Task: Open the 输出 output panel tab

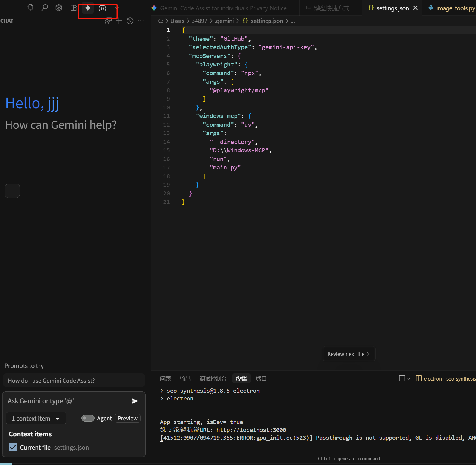Action: [x=185, y=379]
